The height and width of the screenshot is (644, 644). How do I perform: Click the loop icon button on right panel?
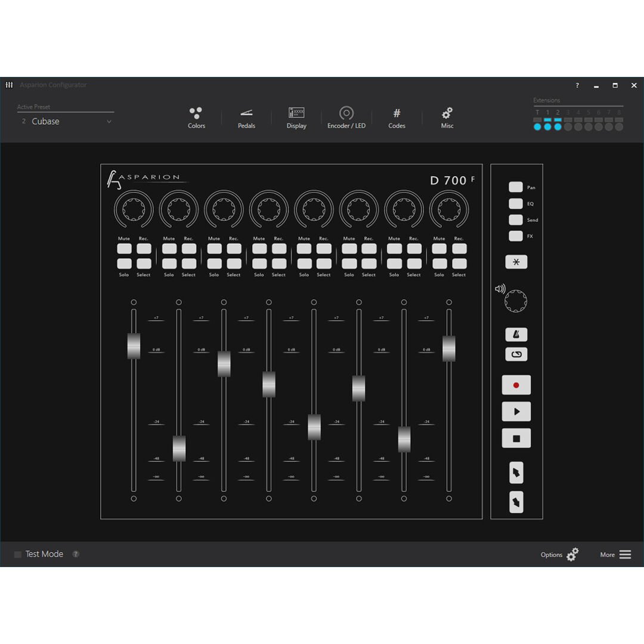click(516, 354)
